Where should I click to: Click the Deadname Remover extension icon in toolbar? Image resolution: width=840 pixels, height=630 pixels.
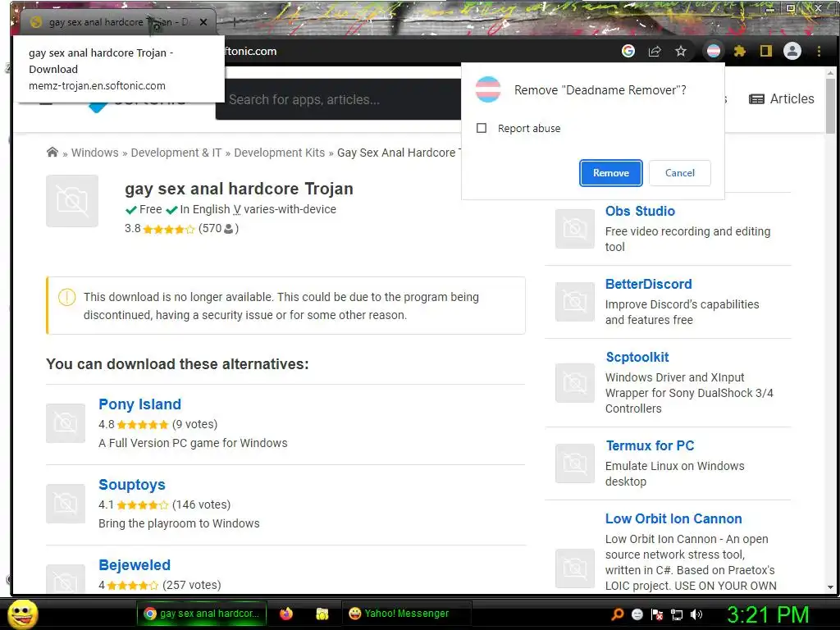[714, 52]
